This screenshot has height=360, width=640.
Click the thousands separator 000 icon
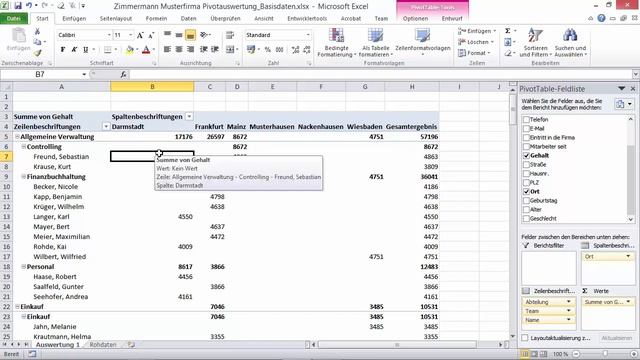tap(280, 49)
